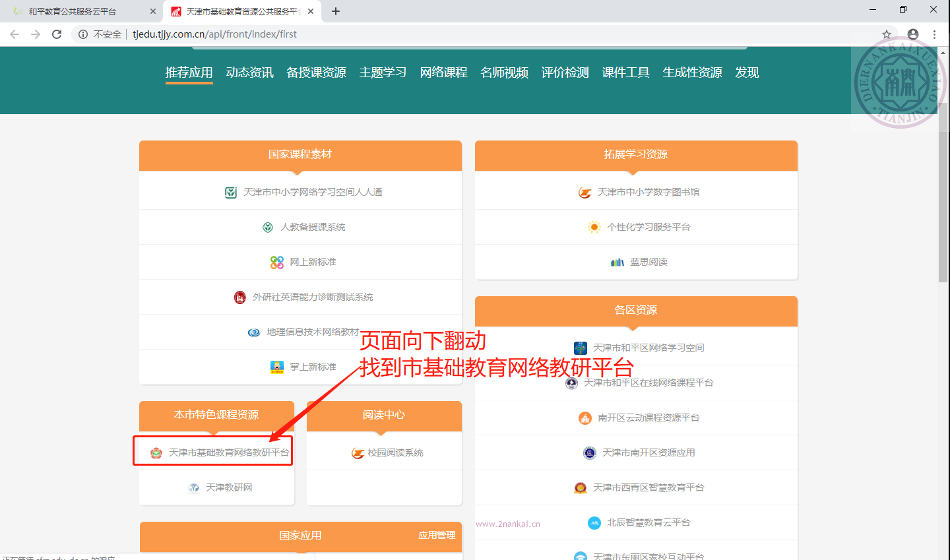Image resolution: width=950 pixels, height=560 pixels.
Task: Open 课件工具 in the navigation
Action: [x=625, y=73]
